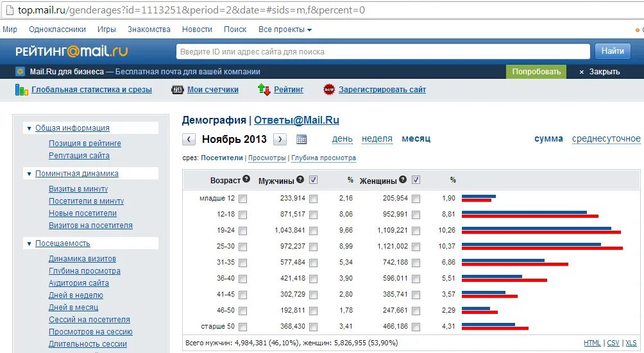Screen dimensions: 644x353
Task: Click the My counters icon
Action: click(178, 90)
